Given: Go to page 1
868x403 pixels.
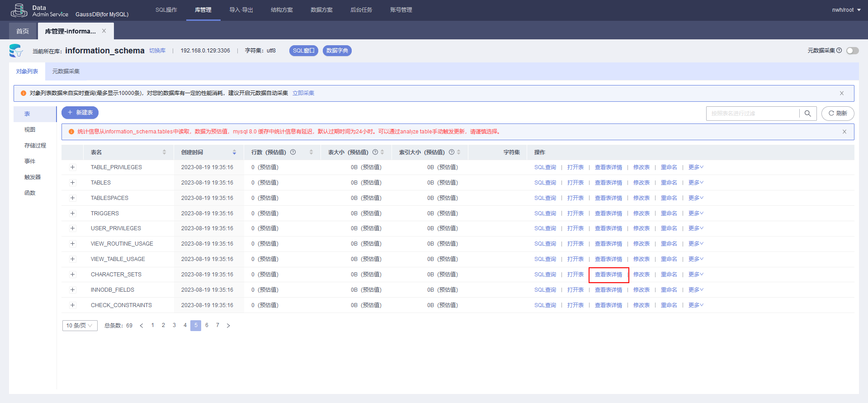Looking at the screenshot, I should (x=152, y=326).
